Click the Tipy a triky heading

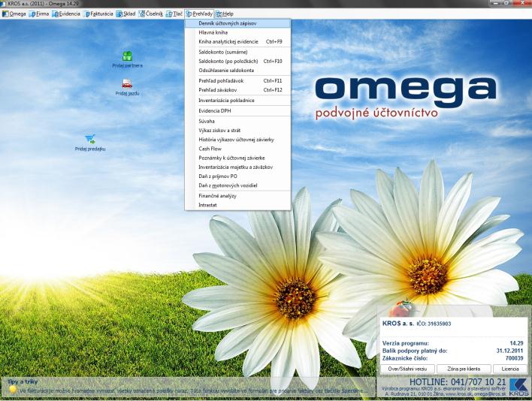point(23,381)
